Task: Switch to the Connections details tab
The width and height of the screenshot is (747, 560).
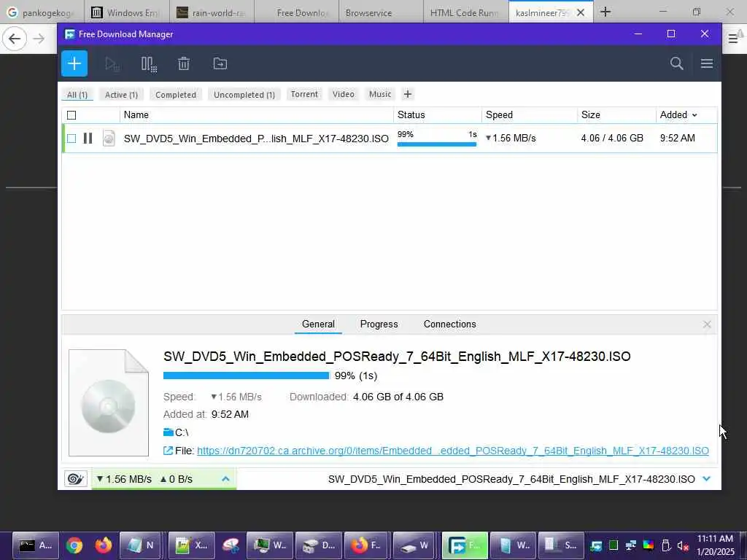Action: [x=449, y=324]
